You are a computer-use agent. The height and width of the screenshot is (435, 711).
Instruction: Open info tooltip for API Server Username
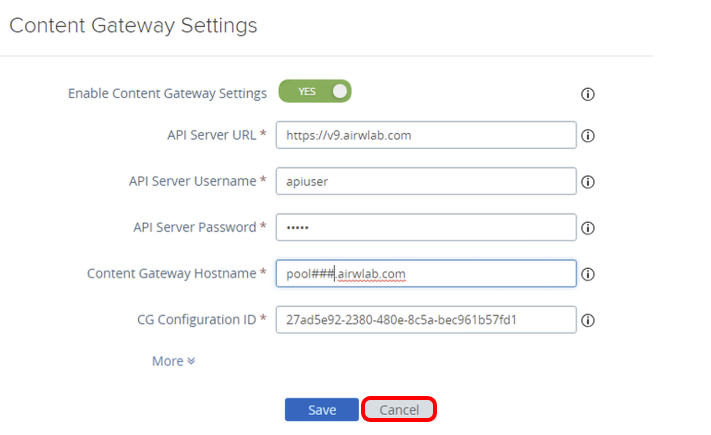click(x=588, y=182)
